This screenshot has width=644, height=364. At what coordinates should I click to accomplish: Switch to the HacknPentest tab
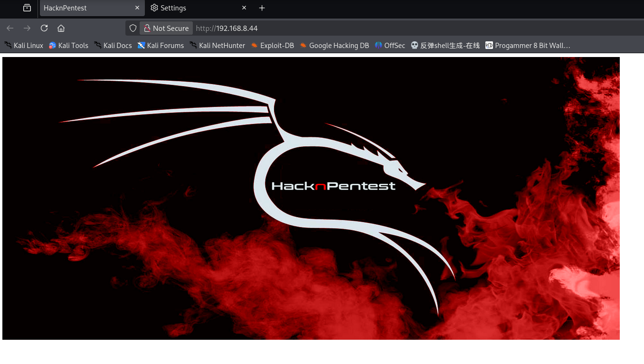point(92,8)
